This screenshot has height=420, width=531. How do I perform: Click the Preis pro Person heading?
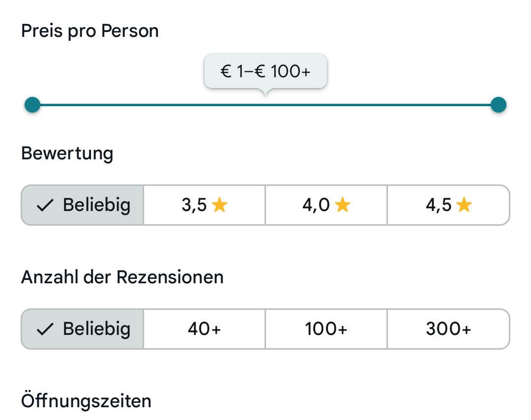pyautogui.click(x=90, y=31)
